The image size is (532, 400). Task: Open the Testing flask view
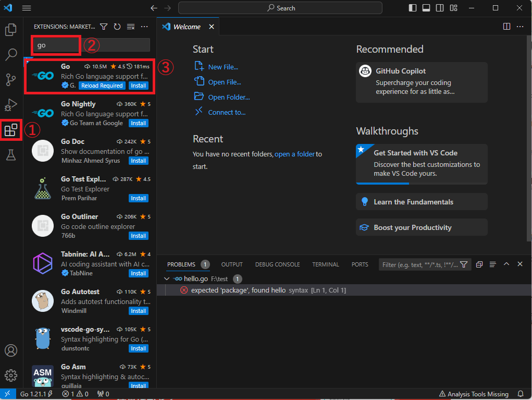(11, 155)
